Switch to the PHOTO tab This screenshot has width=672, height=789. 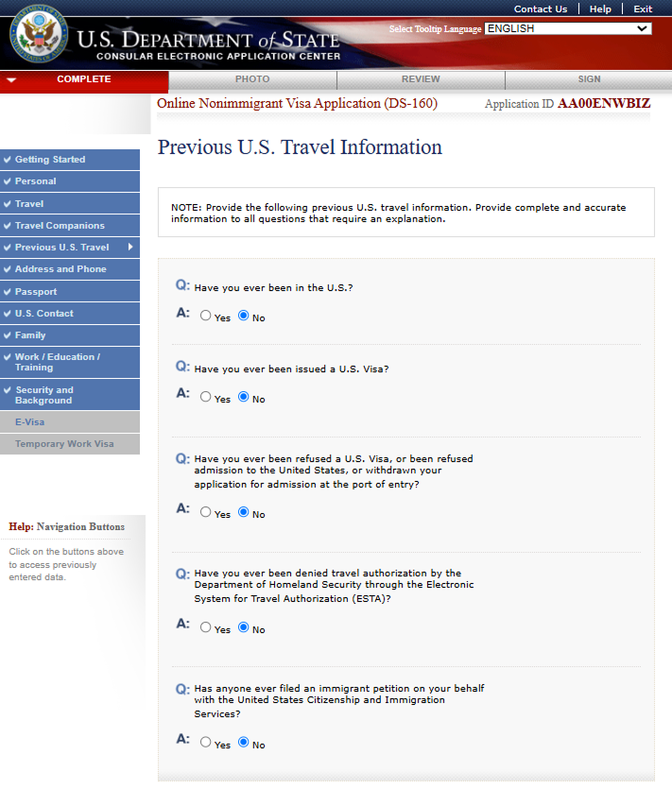252,80
